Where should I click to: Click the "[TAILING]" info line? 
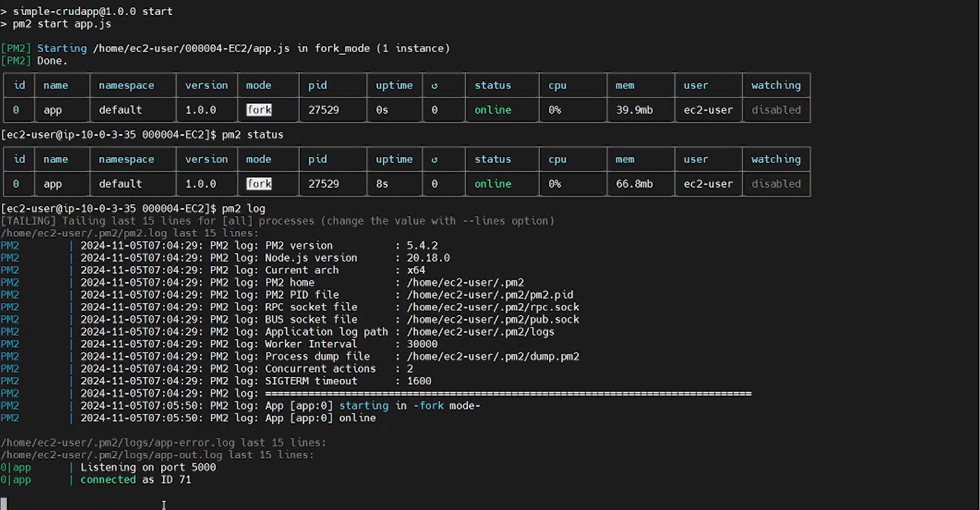(278, 221)
